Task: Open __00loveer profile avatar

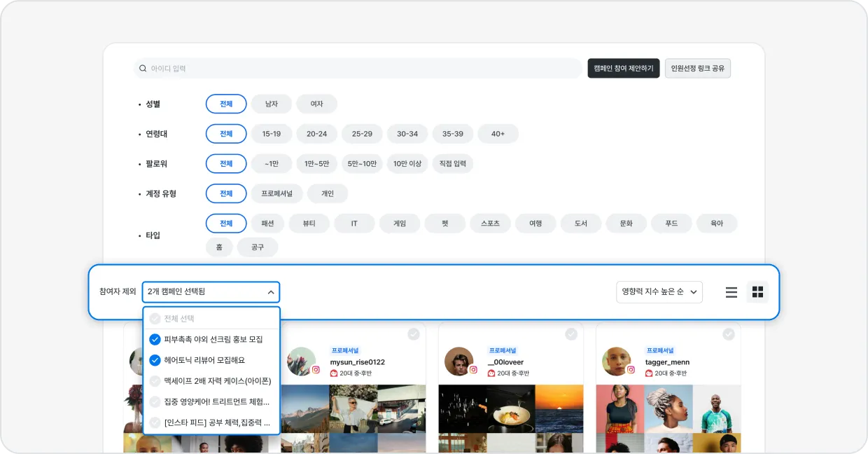Action: click(459, 362)
